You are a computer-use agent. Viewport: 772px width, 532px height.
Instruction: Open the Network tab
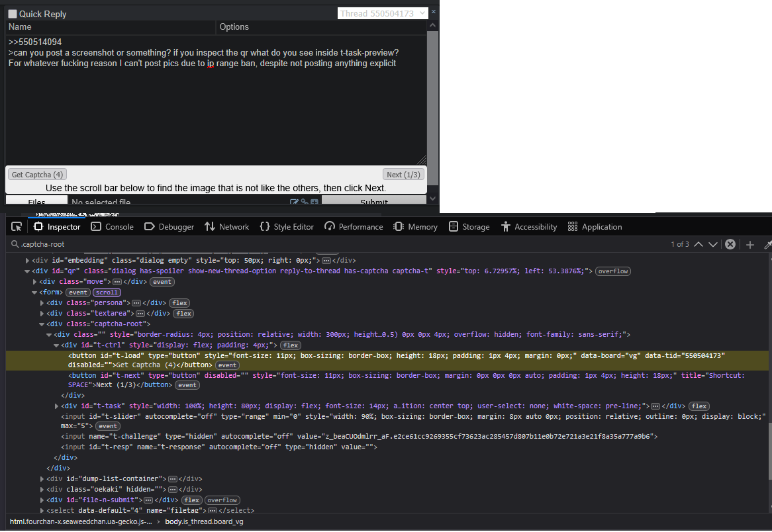pyautogui.click(x=226, y=227)
